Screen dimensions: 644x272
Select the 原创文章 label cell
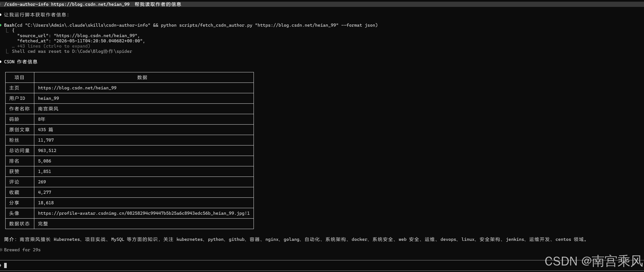19,130
